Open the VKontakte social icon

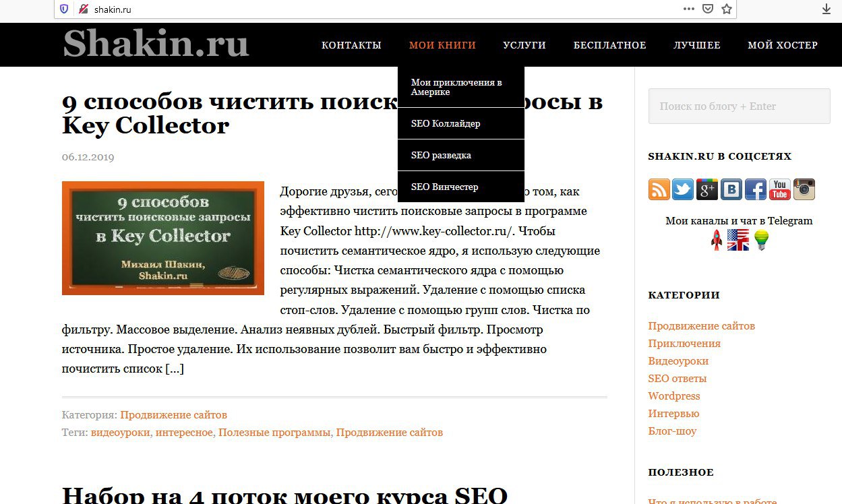click(731, 189)
